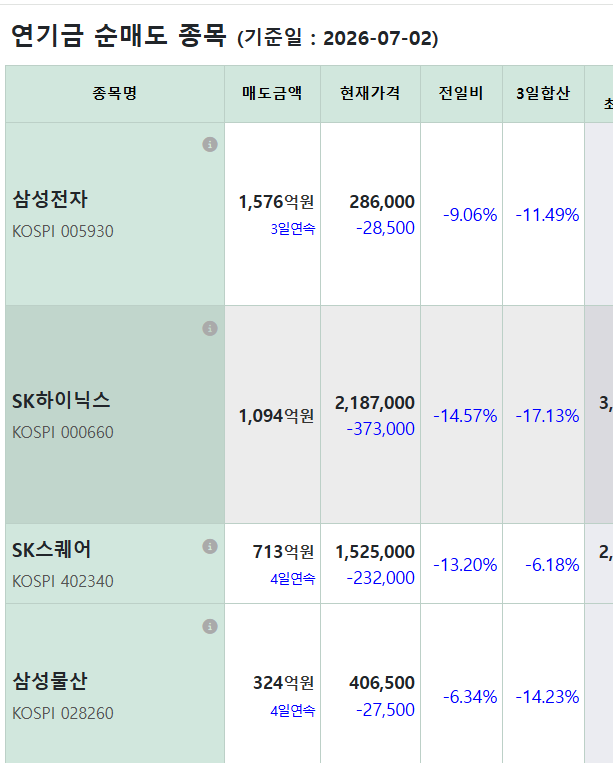
Task: Sort by 3일합산 column header
Action: coord(543,93)
